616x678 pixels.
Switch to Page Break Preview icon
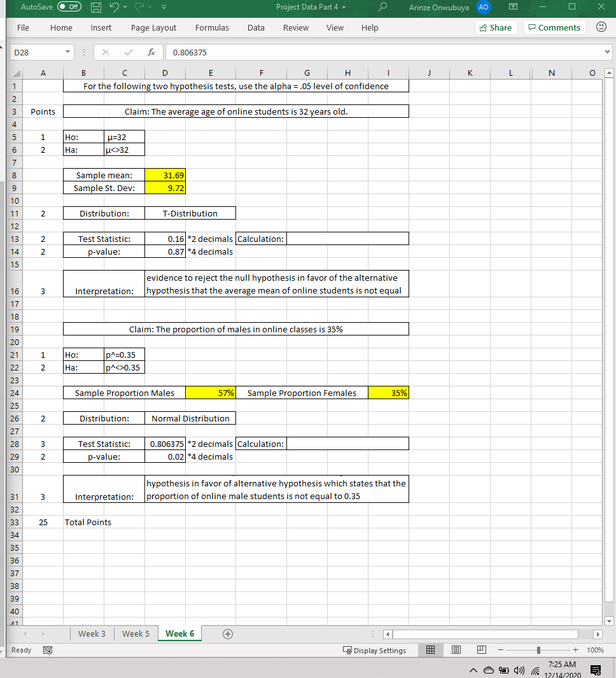coord(482,650)
